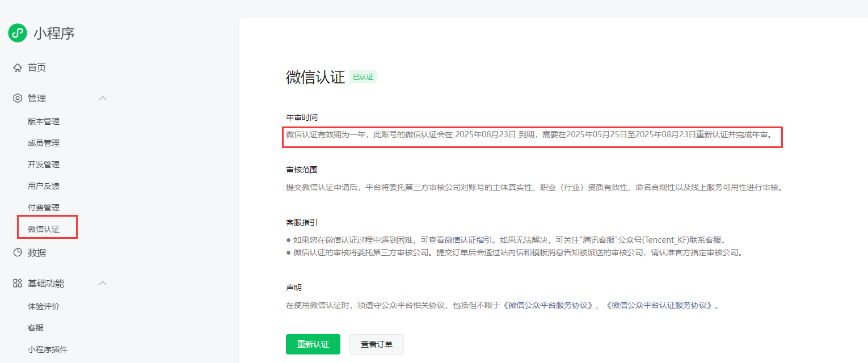Collapse the 基础功能 section chevron
This screenshot has width=868, height=363.
pyautogui.click(x=103, y=283)
